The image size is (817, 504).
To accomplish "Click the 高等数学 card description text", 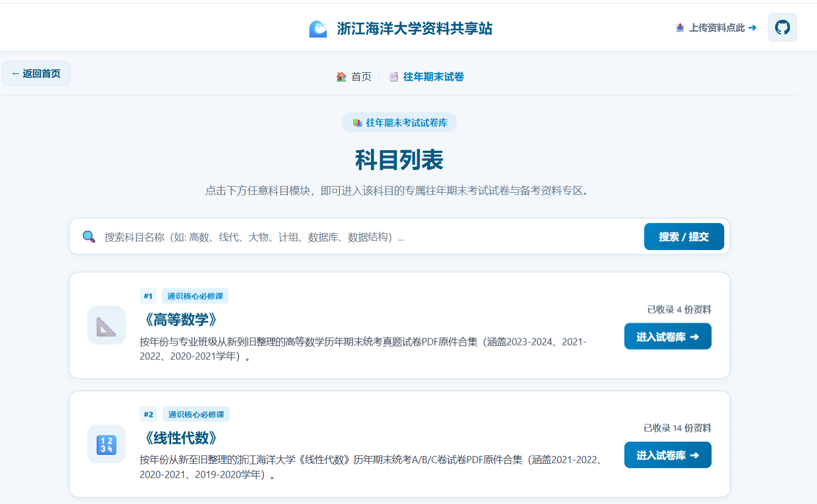I will [x=364, y=349].
